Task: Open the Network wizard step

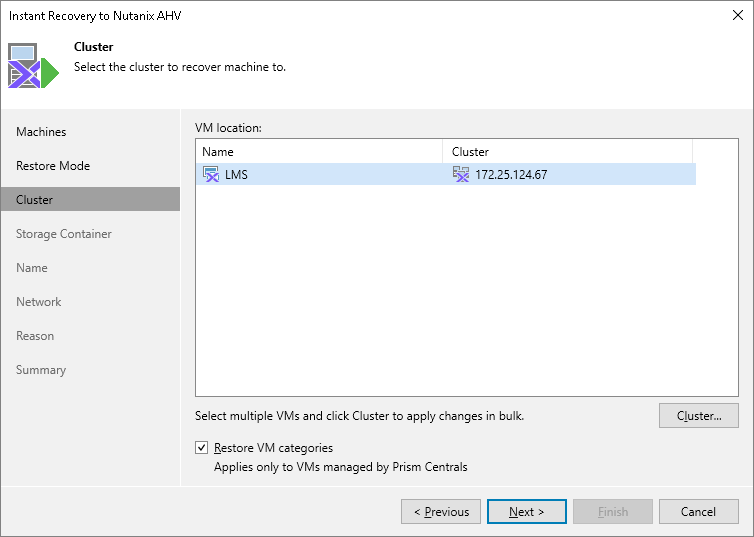Action: click(39, 302)
